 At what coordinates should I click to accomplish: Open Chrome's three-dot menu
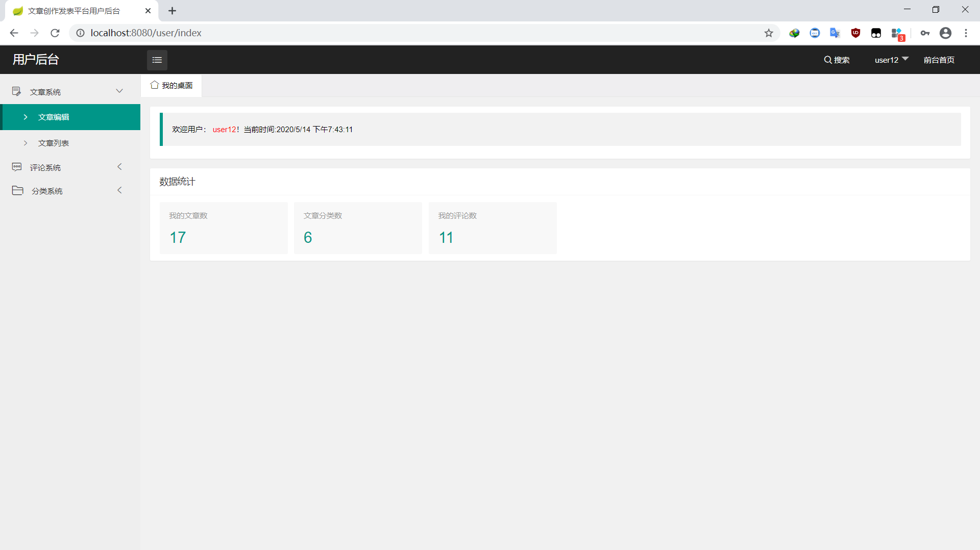click(x=966, y=33)
